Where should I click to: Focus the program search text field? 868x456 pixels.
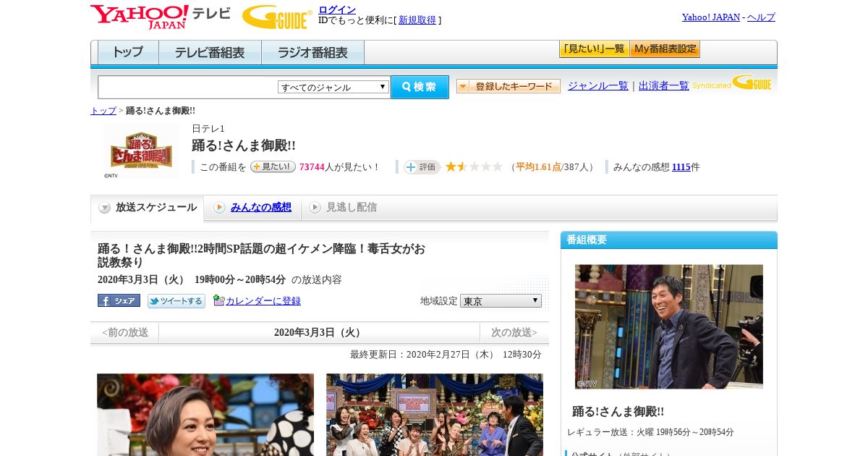pos(188,87)
